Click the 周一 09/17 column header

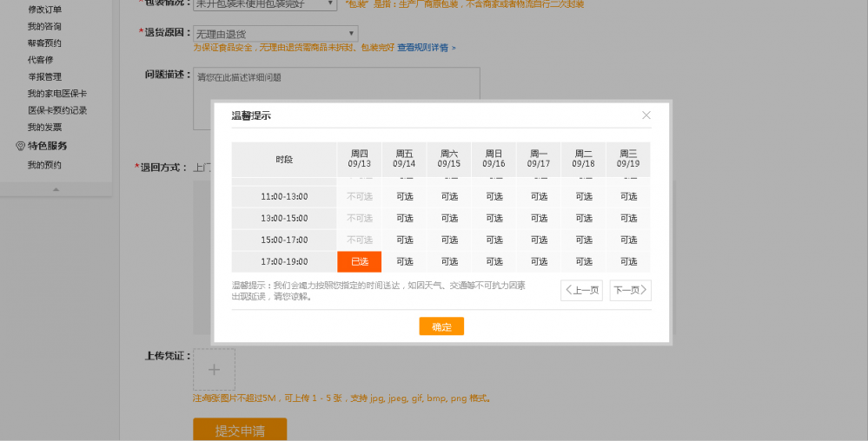tap(539, 160)
